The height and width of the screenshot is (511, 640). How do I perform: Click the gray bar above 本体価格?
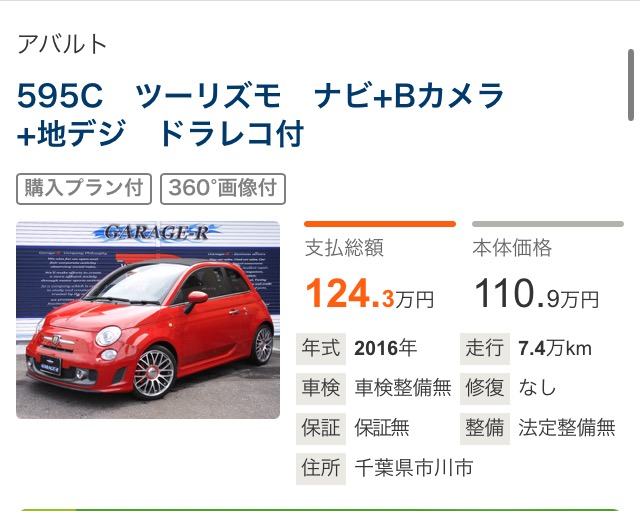[548, 224]
